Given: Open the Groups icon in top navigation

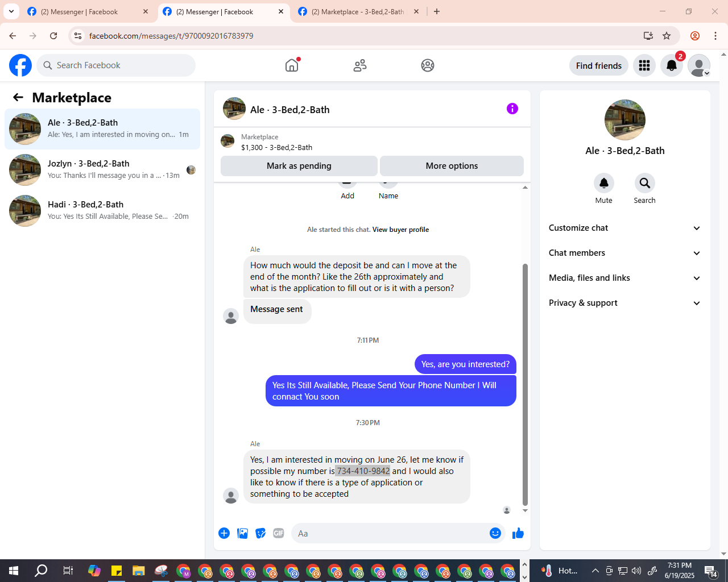Looking at the screenshot, I should tap(428, 65).
